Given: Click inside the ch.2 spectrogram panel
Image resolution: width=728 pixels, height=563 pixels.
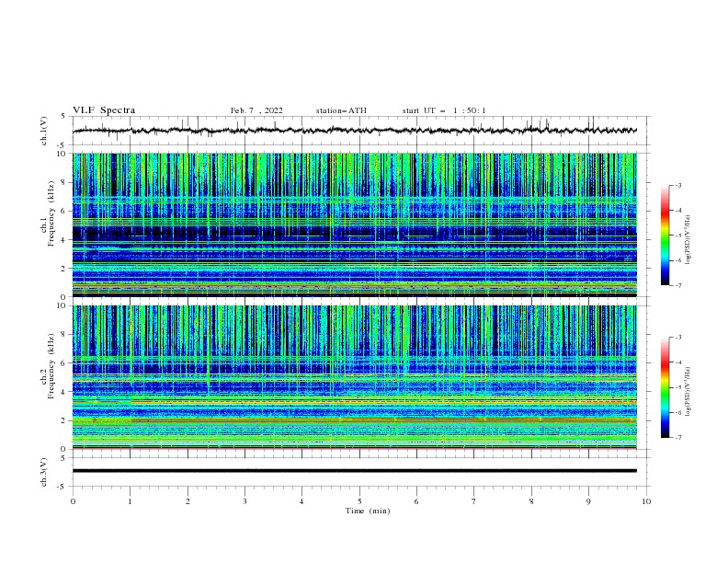Looking at the screenshot, I should [x=354, y=377].
